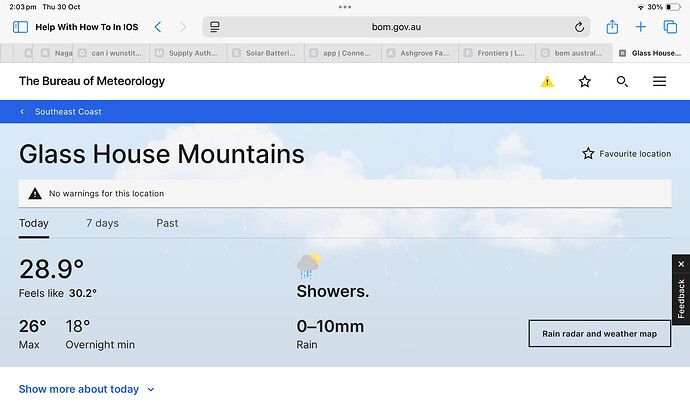
Task: Expand Show more about today
Action: tap(87, 389)
